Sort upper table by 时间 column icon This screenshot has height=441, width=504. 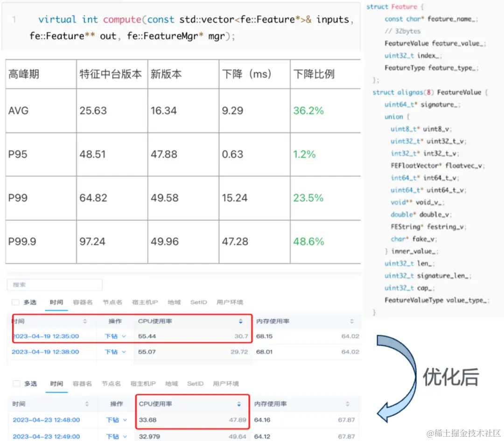coord(85,321)
